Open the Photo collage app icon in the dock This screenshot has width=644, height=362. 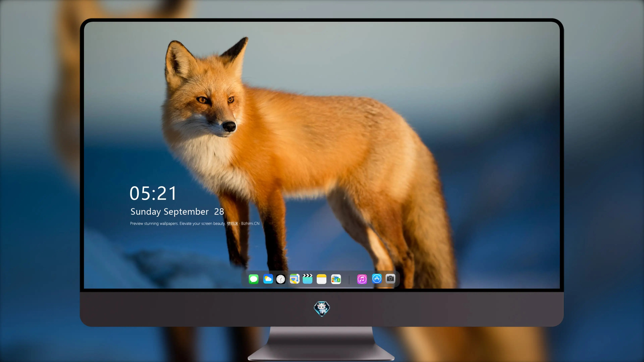coord(336,279)
